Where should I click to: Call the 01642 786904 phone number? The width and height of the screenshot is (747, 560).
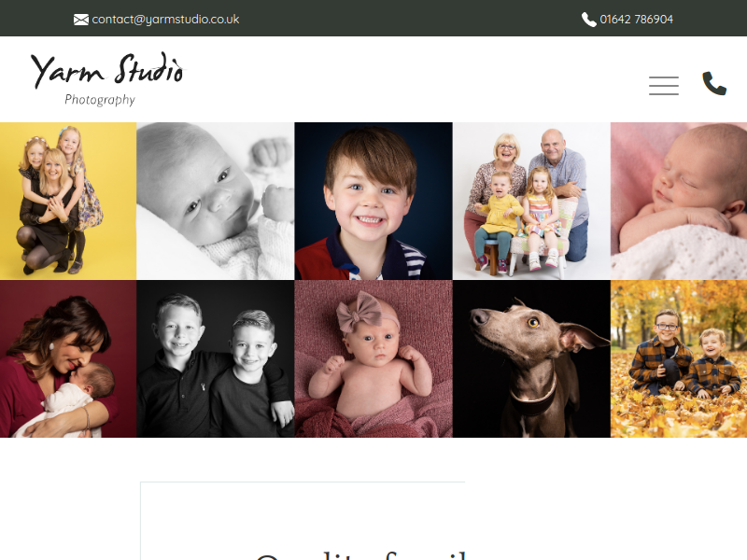637,20
